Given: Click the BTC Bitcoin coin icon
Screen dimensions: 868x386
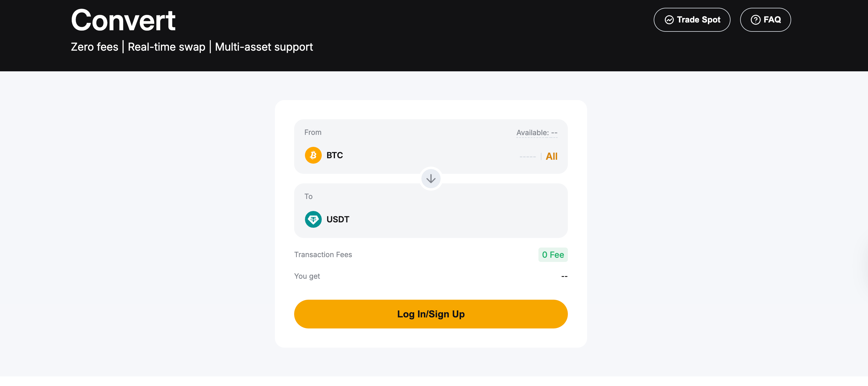Looking at the screenshot, I should 313,155.
